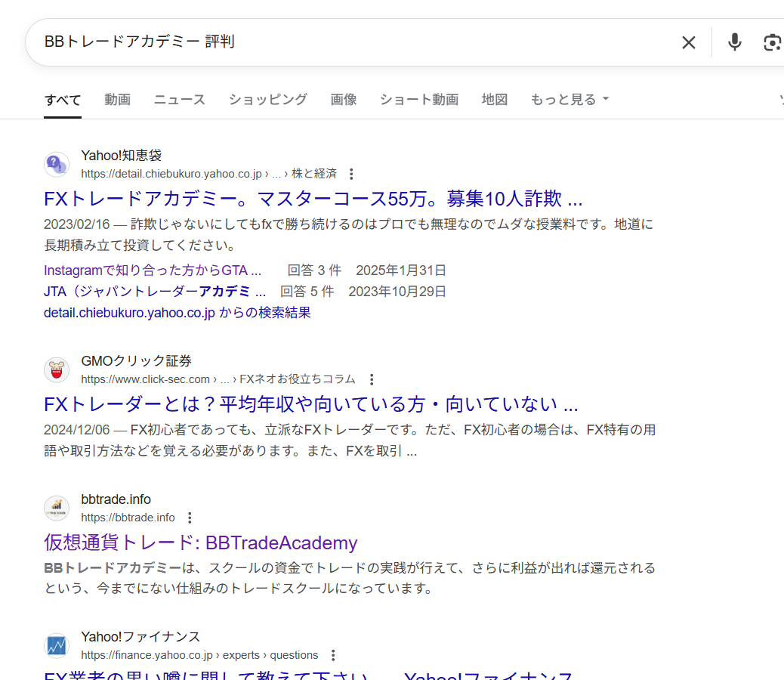Click the bbtrade.info site favicon
The height and width of the screenshot is (680, 784).
57,508
